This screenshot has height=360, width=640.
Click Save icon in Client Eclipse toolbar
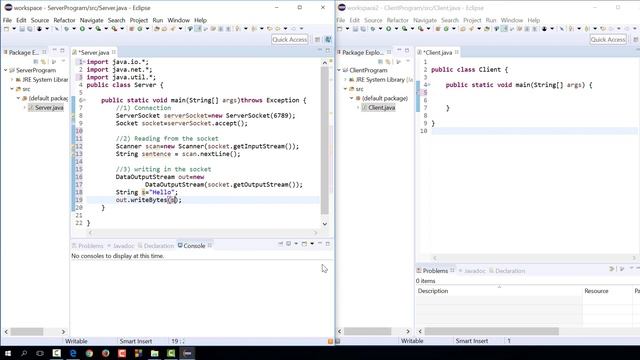(355, 29)
